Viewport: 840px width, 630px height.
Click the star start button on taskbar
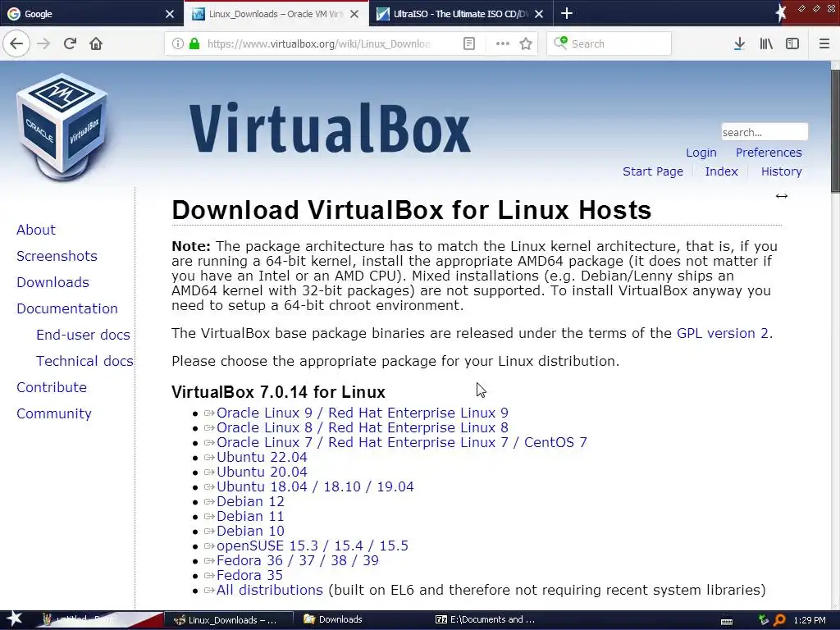pyautogui.click(x=14, y=619)
